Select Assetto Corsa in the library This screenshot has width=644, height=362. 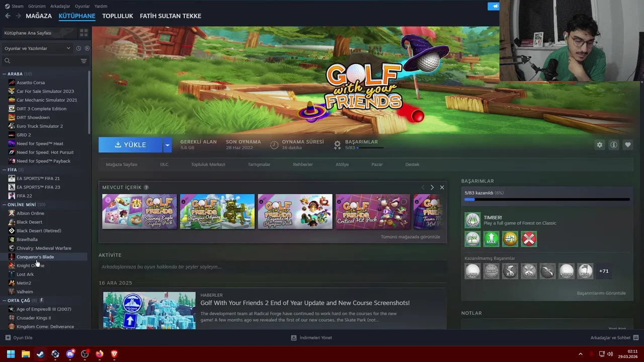coord(31,82)
